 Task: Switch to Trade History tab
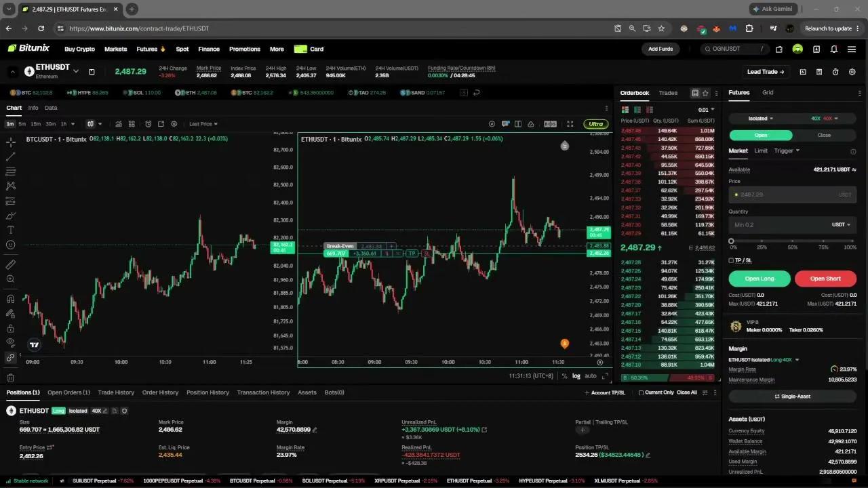click(116, 392)
